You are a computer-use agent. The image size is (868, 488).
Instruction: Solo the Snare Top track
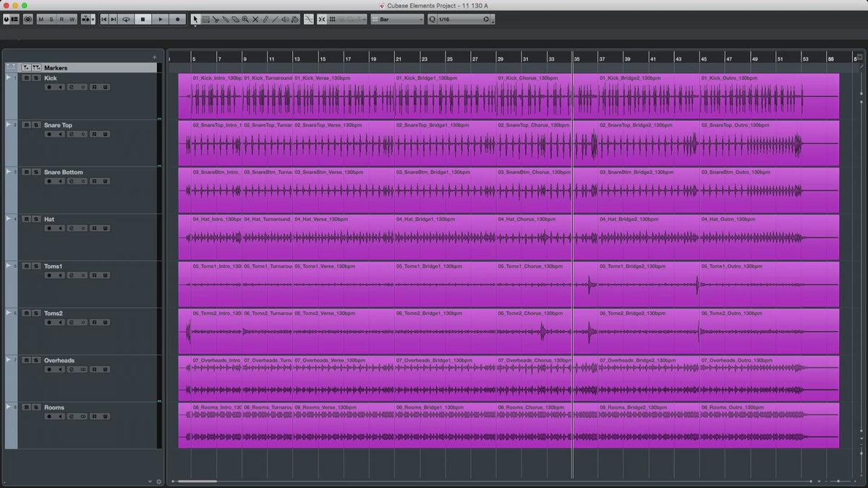click(x=35, y=125)
